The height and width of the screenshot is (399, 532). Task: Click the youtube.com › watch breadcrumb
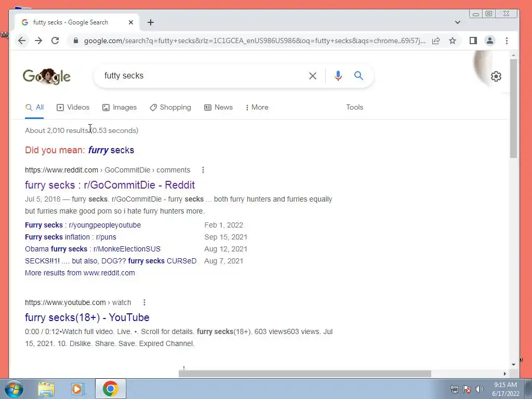(78, 302)
